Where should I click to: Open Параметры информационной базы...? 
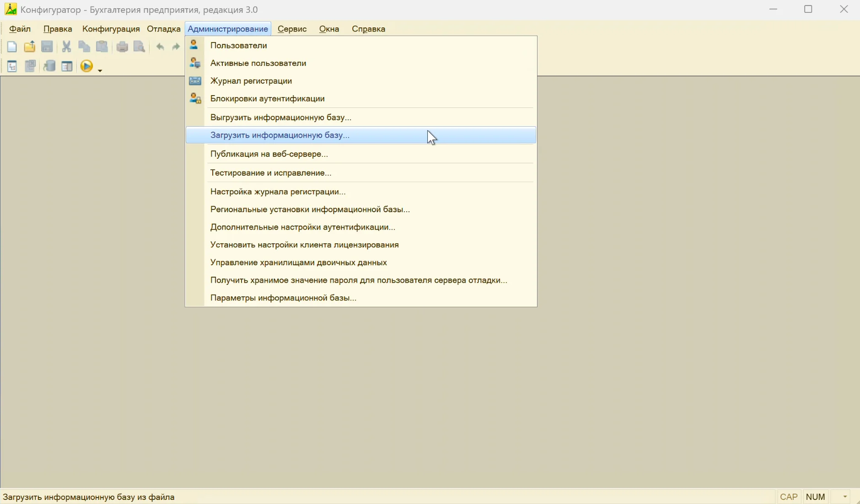(361, 298)
